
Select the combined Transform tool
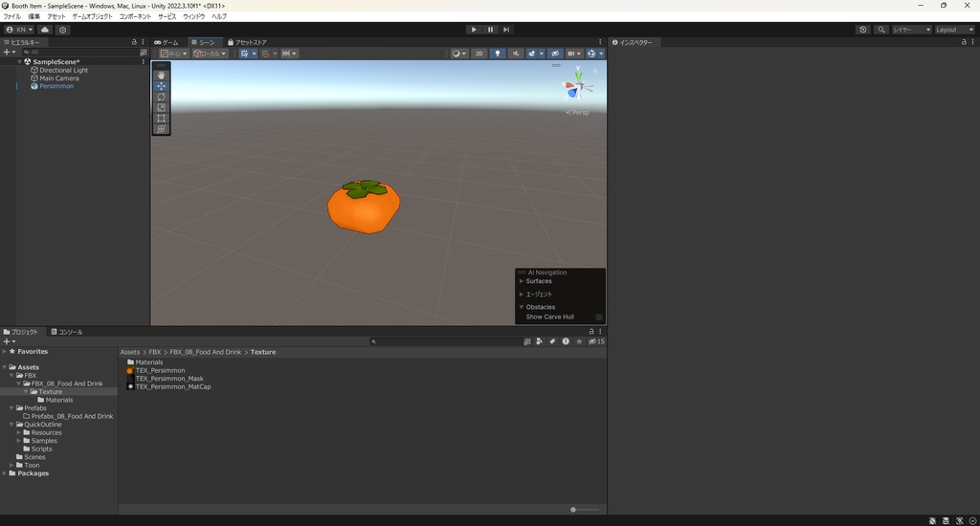click(161, 129)
